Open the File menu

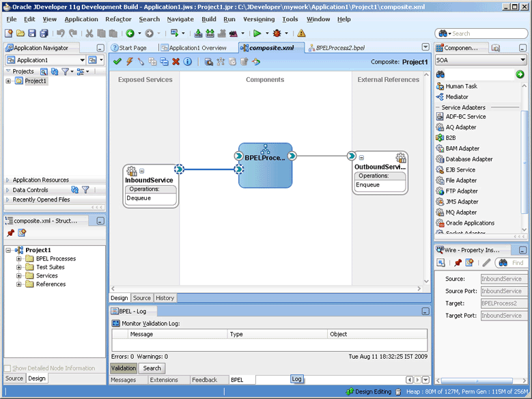(x=12, y=19)
